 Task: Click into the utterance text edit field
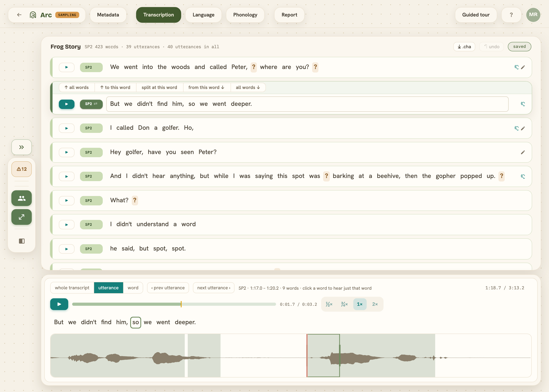(307, 104)
